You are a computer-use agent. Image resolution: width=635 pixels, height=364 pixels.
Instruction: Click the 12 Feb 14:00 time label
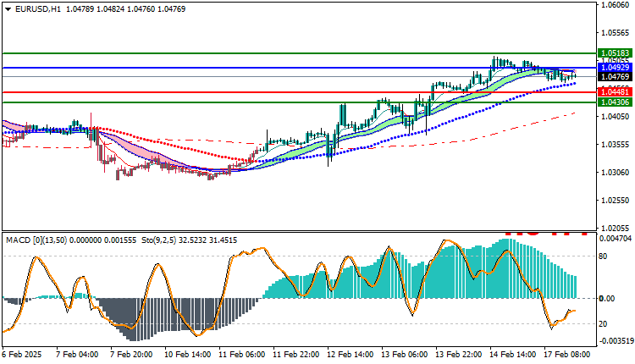pyautogui.click(x=350, y=355)
